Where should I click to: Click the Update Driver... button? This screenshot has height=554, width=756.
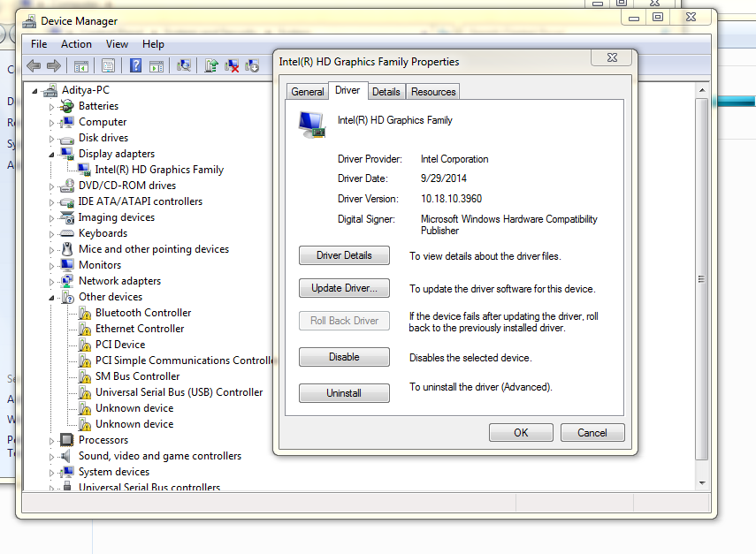click(x=344, y=288)
